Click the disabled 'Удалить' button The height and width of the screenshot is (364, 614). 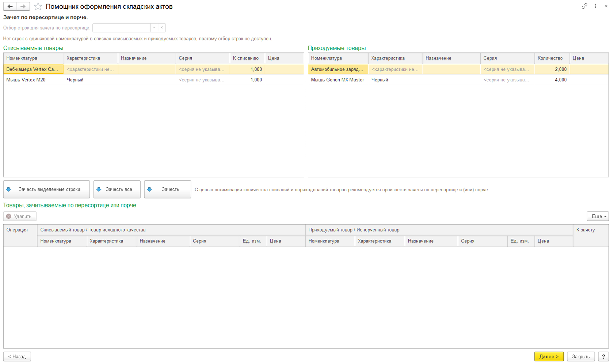[20, 217]
